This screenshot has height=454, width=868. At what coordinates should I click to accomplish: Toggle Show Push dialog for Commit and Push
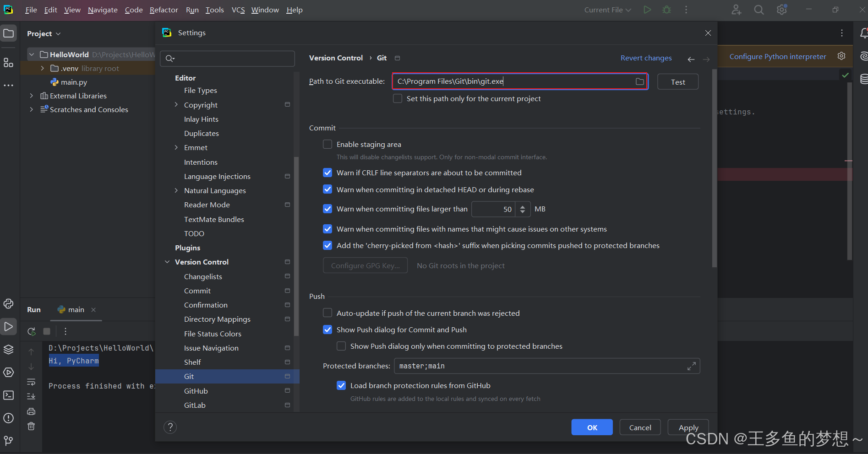coord(328,330)
